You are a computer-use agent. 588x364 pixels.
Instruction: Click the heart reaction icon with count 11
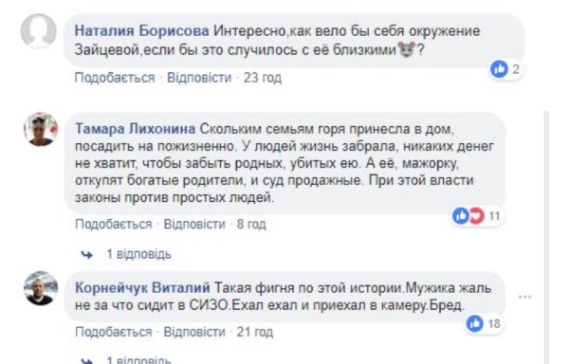pos(476,216)
